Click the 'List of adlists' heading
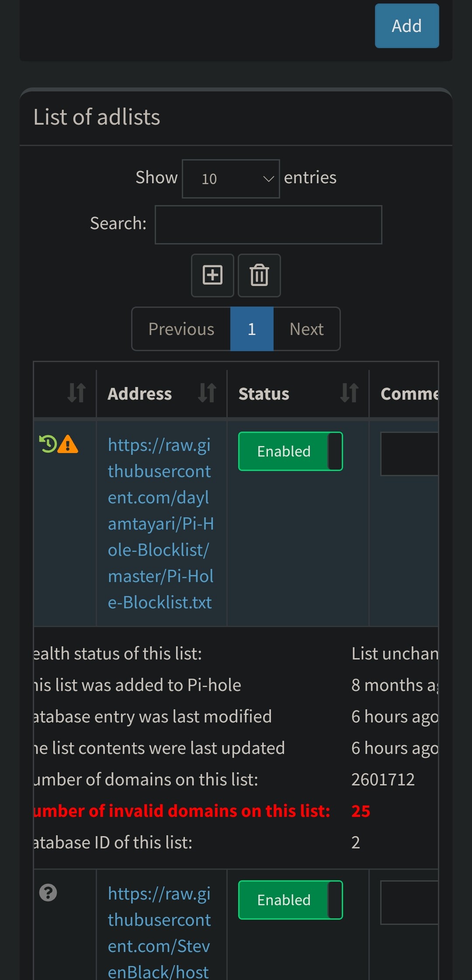472x980 pixels. 97,117
